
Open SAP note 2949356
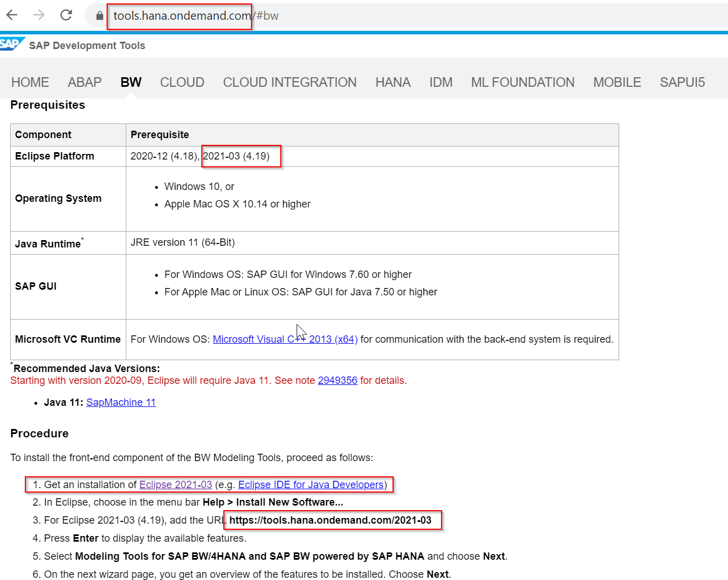pos(337,380)
